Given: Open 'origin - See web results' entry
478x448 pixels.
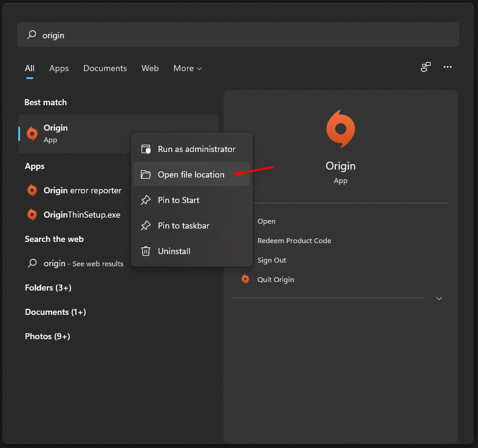Looking at the screenshot, I should pyautogui.click(x=83, y=263).
